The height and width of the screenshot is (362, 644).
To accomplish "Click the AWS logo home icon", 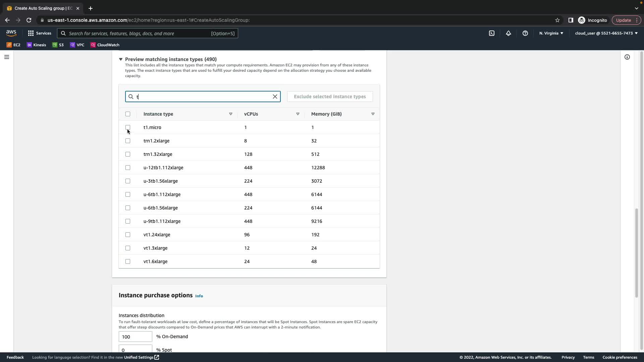I will click(x=11, y=33).
